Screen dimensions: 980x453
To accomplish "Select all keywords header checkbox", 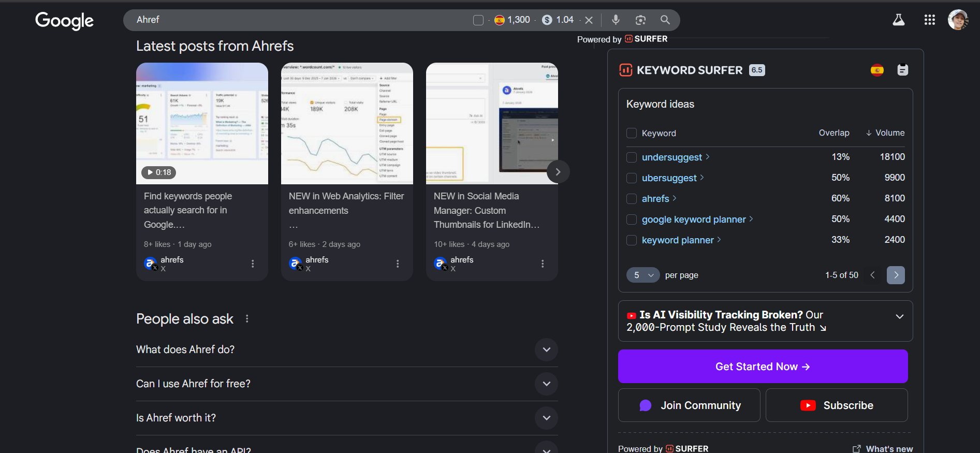I will [632, 133].
